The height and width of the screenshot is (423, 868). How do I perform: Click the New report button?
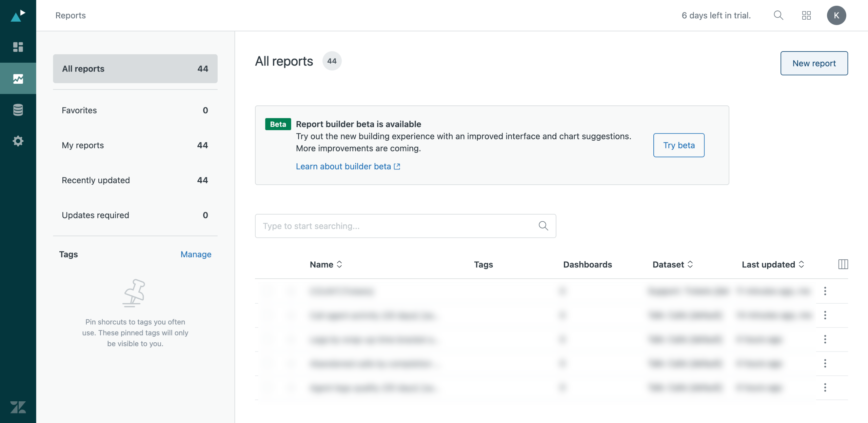(x=814, y=63)
